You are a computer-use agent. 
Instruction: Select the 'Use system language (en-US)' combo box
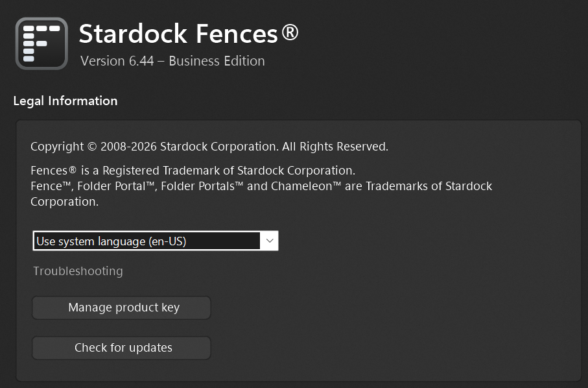click(x=147, y=241)
